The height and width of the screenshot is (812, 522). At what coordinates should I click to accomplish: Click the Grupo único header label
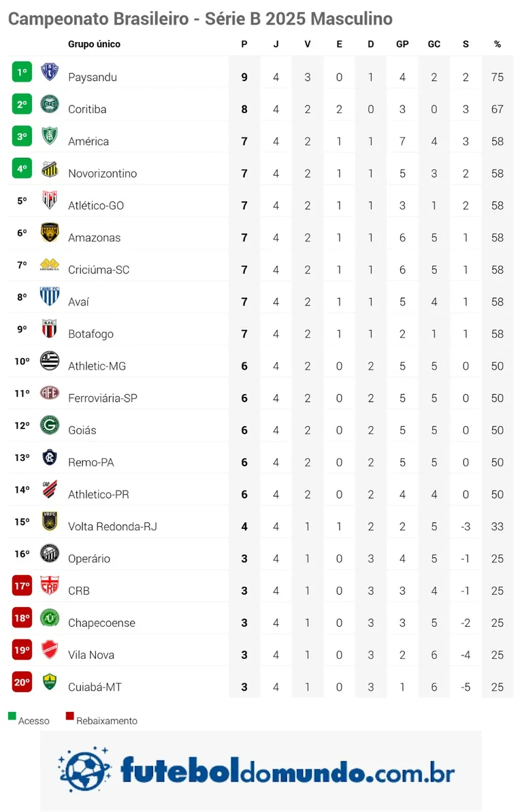tap(94, 44)
